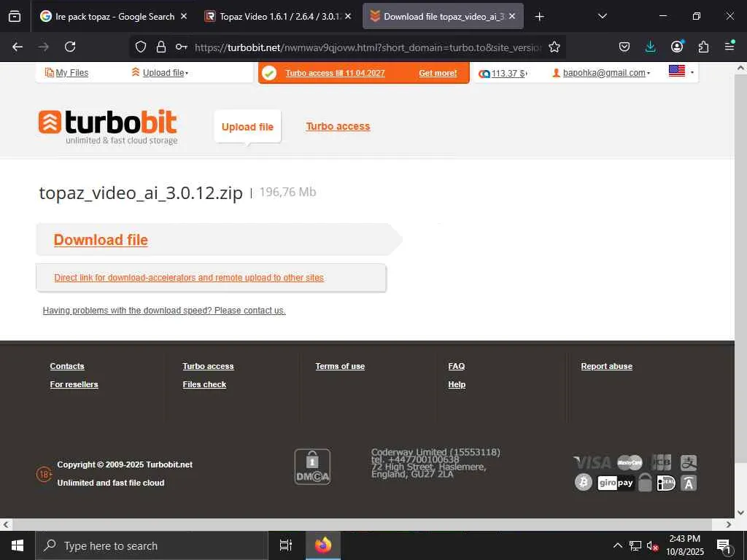The height and width of the screenshot is (560, 747).
Task: Reload the page with the refresh icon
Action: (70, 47)
